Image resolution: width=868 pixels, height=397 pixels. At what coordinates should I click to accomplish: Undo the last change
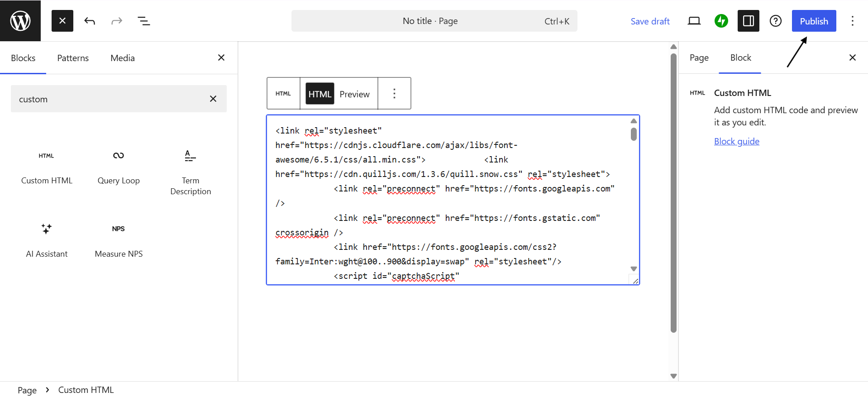pos(90,21)
